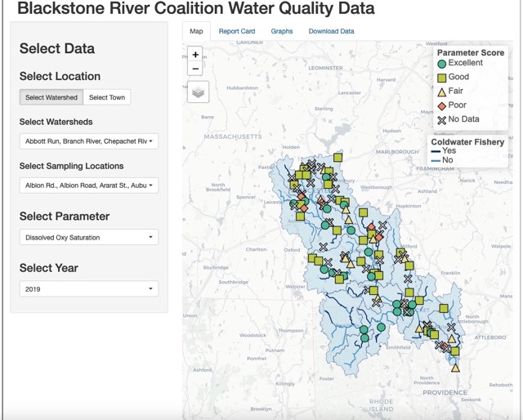Zoom out on the map
523x420 pixels.
[195, 69]
